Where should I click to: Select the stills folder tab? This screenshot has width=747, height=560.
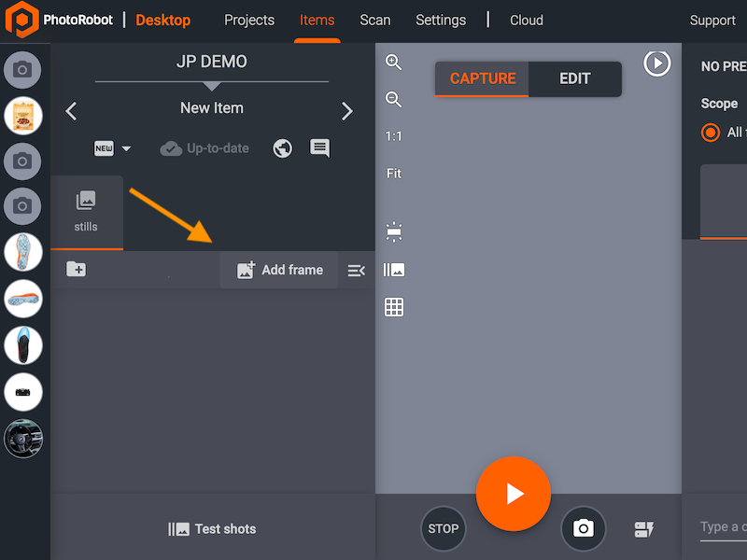pyautogui.click(x=86, y=211)
